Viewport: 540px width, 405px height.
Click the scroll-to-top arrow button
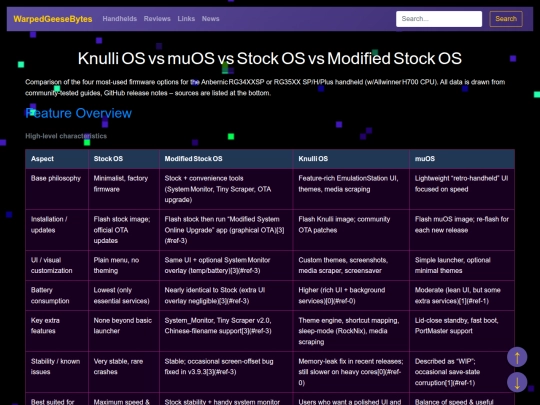click(x=517, y=357)
